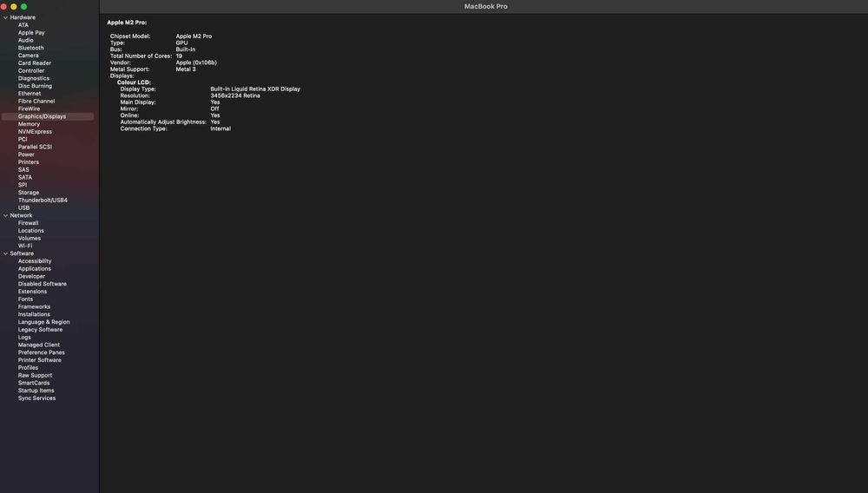This screenshot has width=868, height=493.
Task: Select Printers in the Hardware list
Action: (x=29, y=162)
